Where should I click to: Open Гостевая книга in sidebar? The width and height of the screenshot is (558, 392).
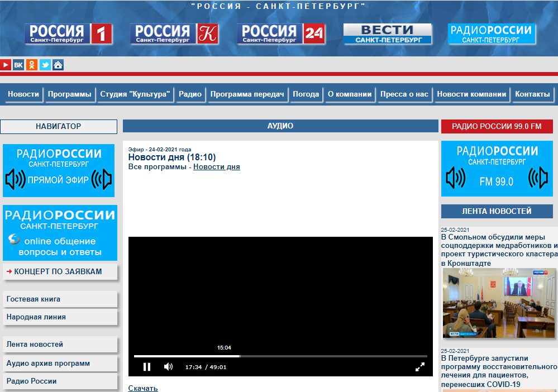tap(60, 299)
